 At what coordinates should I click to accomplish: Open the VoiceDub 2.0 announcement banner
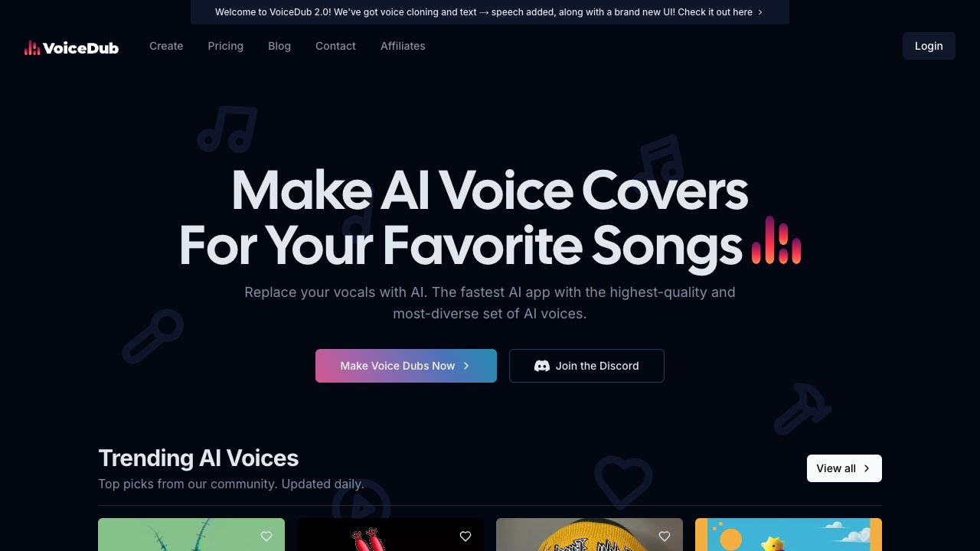[490, 12]
